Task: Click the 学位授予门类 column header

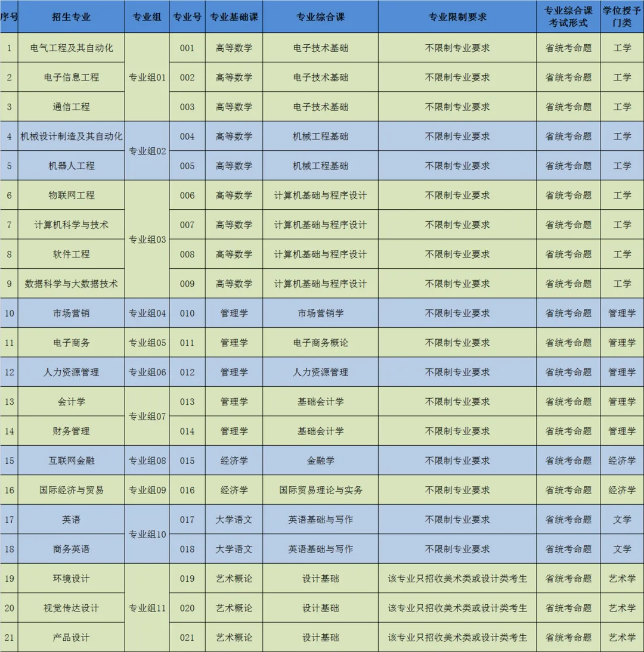Action: [x=622, y=17]
